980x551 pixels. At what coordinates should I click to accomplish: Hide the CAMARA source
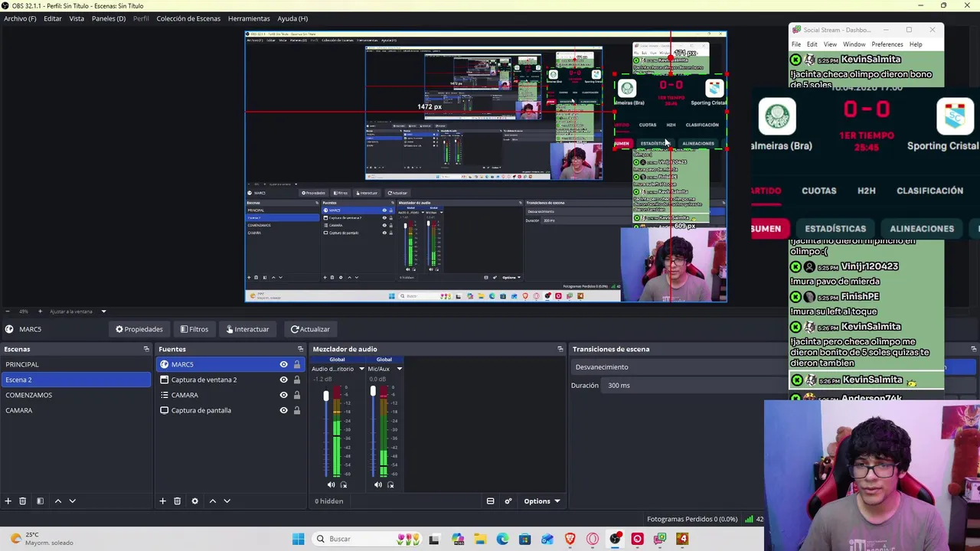click(283, 395)
